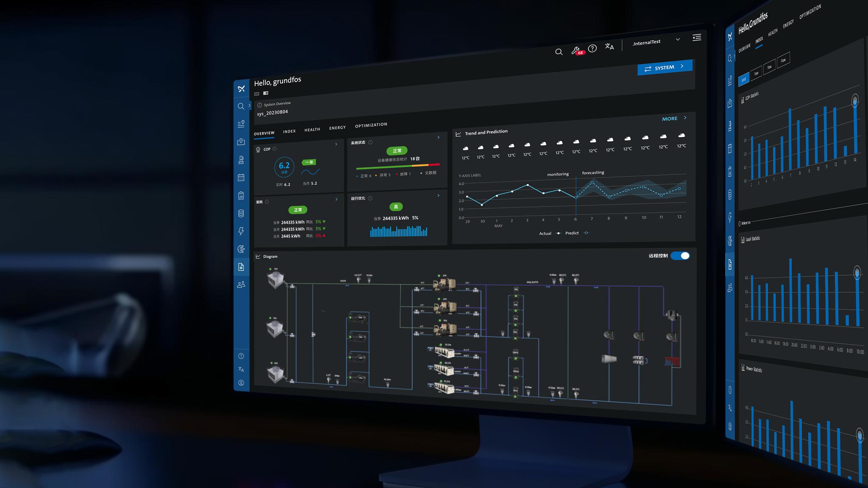Switch to the HEALTH tab on main screen
The image size is (868, 488).
[x=312, y=130]
